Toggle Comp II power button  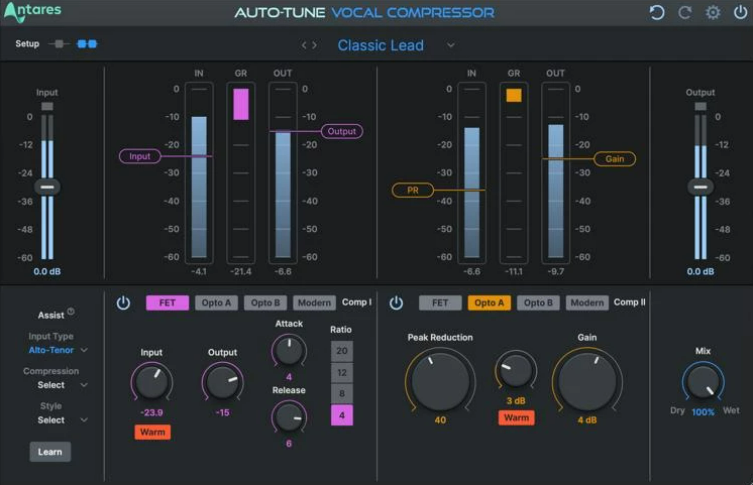(x=396, y=303)
